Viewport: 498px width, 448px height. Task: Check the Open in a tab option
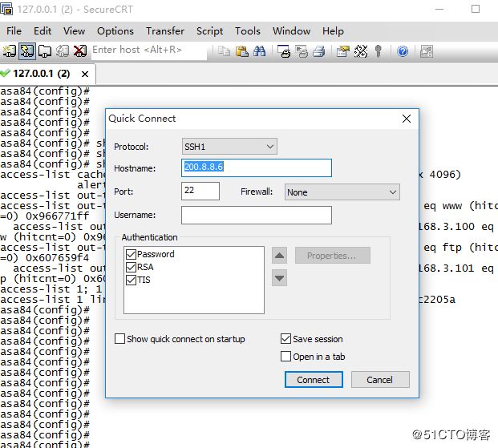pos(286,357)
